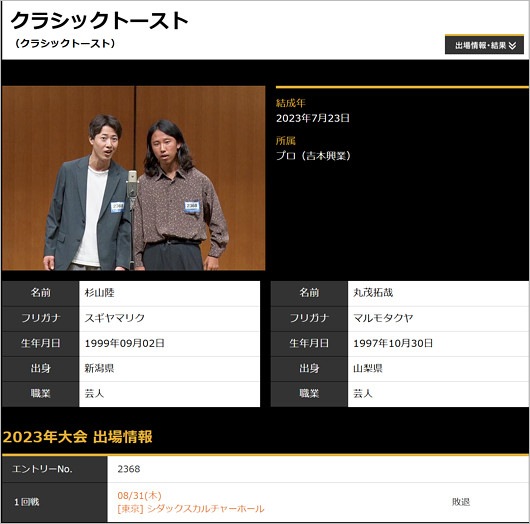Click the エントリーNo. label
Viewport: 530px width, 524px height.
click(x=42, y=469)
